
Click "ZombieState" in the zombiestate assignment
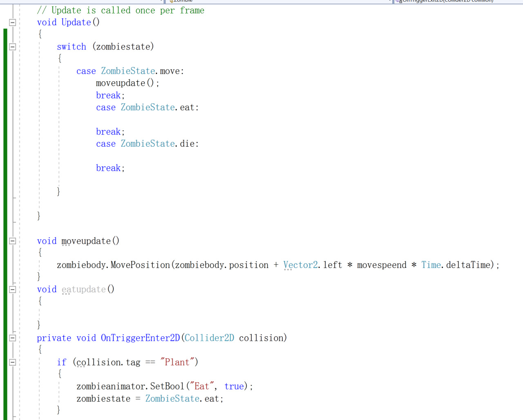172,398
